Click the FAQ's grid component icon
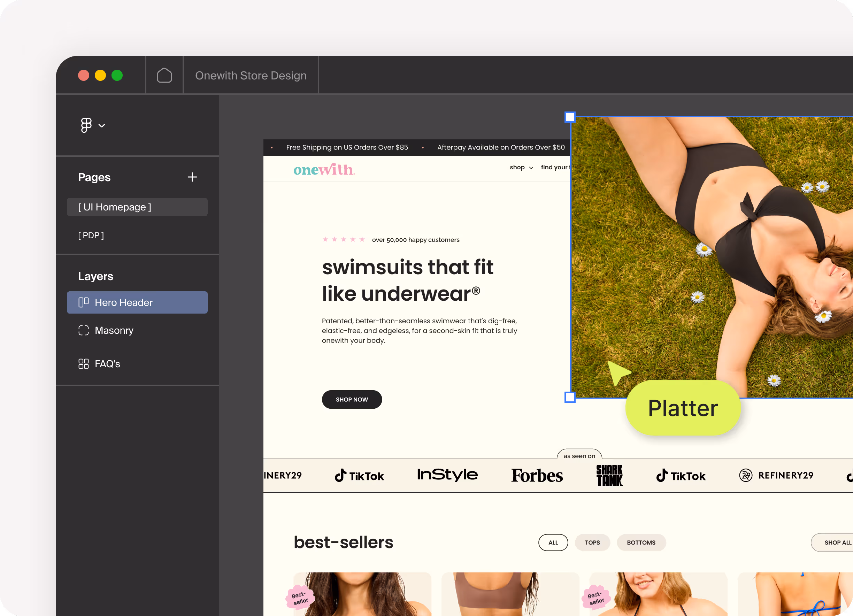853x616 pixels. (84, 364)
